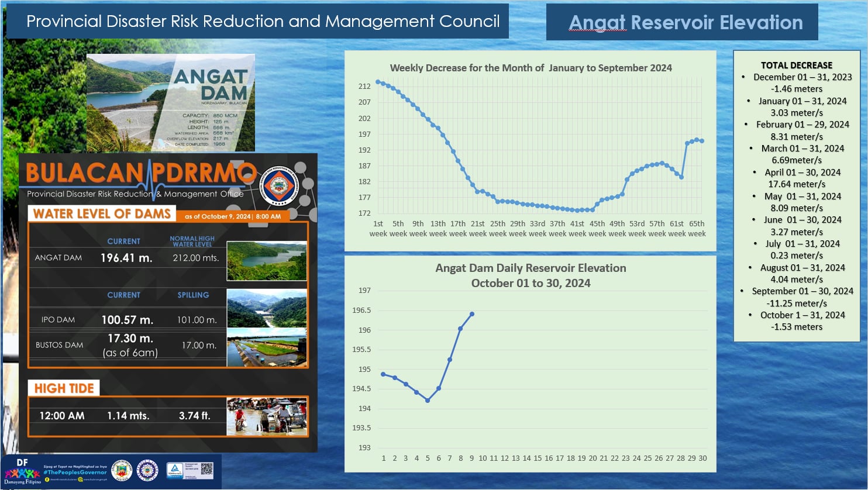Screen dimensions: 868x490
Task: Click Bustos Dam current level 17.30 m.
Action: pos(130,339)
